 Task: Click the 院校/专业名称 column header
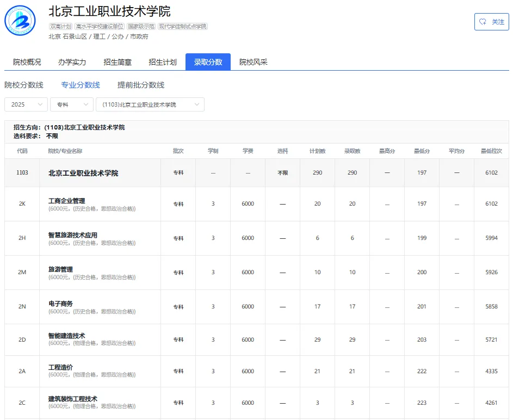pos(65,151)
